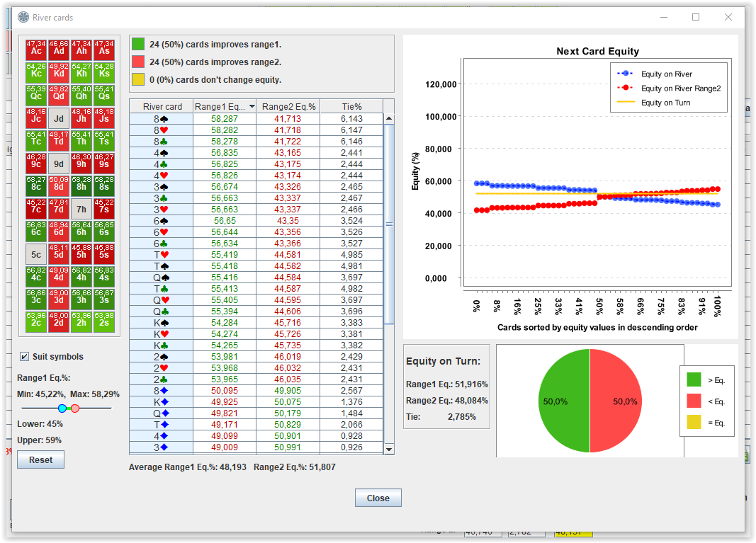Select the 4 of hearts table row
The height and width of the screenshot is (543, 756).
click(x=256, y=176)
